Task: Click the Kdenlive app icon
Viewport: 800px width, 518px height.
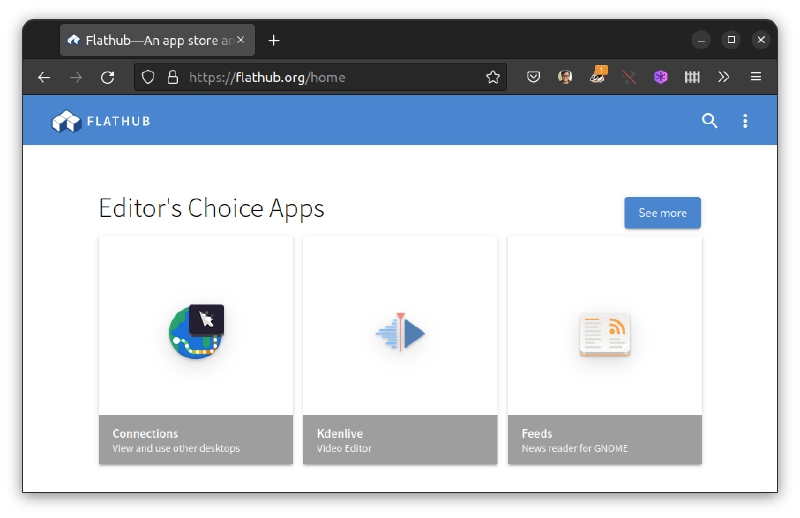Action: pos(400,333)
